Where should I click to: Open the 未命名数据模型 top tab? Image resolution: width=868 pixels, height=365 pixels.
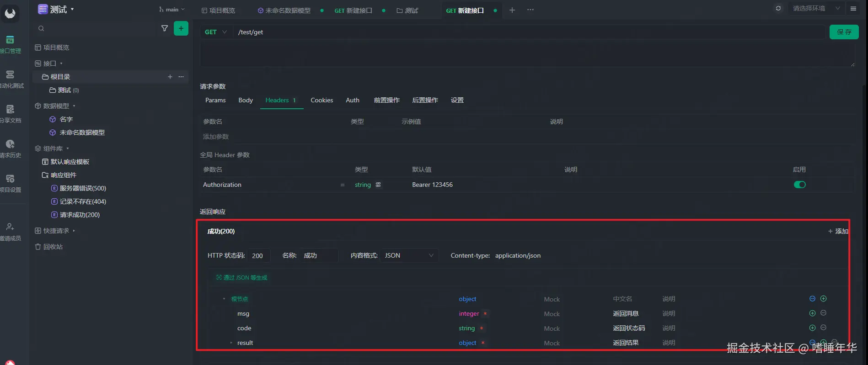[284, 10]
